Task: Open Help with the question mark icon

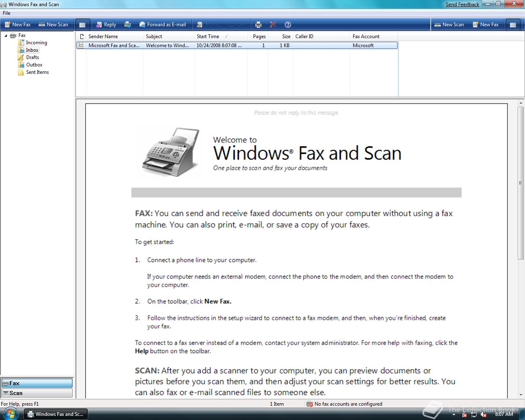Action: (x=288, y=25)
